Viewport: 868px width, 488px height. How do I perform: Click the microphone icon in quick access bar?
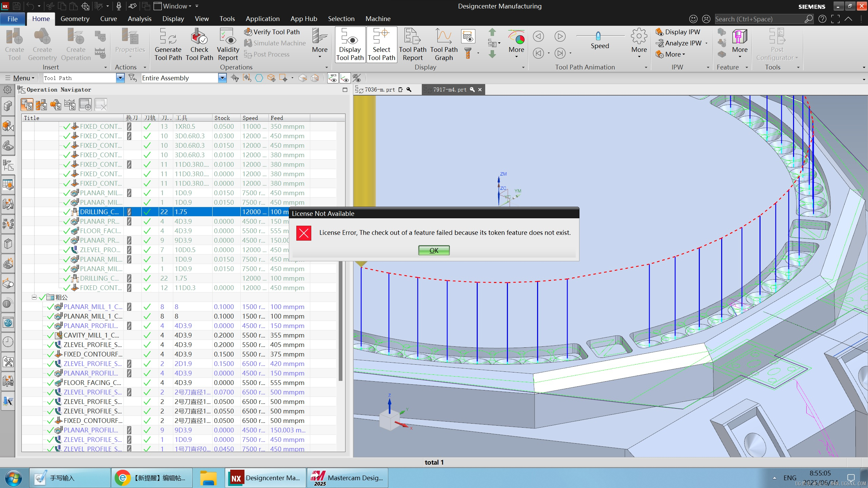119,6
